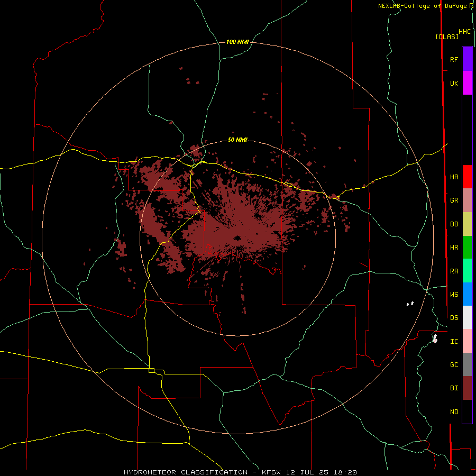Click the HR legend label

pyautogui.click(x=454, y=248)
